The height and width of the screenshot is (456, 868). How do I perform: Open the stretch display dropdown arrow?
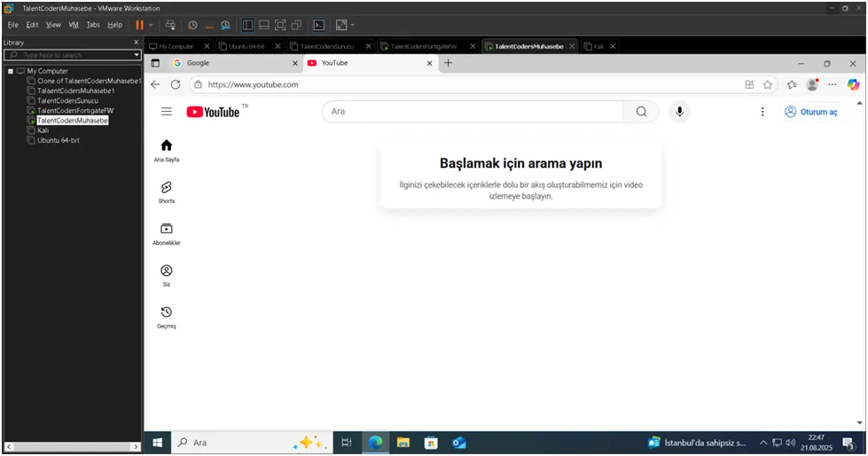click(x=353, y=25)
